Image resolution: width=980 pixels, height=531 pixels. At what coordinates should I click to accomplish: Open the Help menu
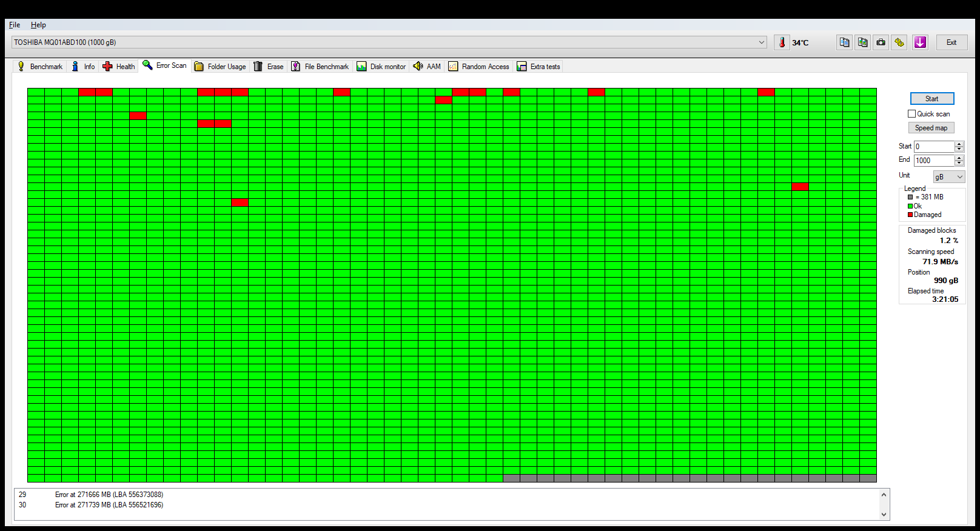(38, 25)
